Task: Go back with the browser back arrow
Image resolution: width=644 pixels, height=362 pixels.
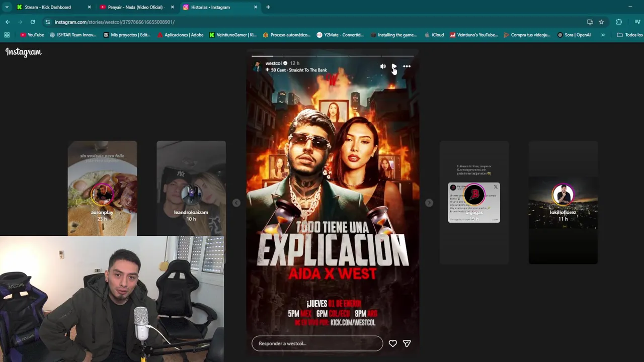Action: click(8, 22)
